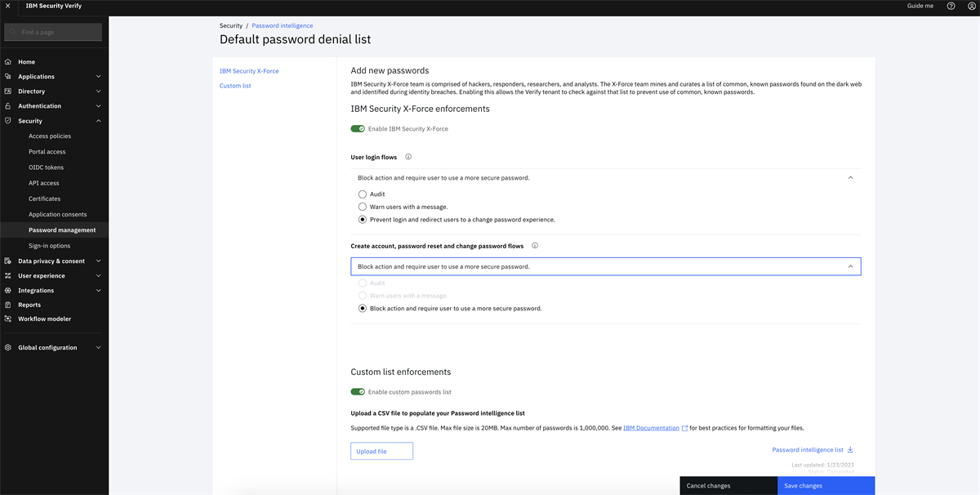Choose Warn users with a message option
This screenshot has height=495, width=980.
click(x=362, y=206)
